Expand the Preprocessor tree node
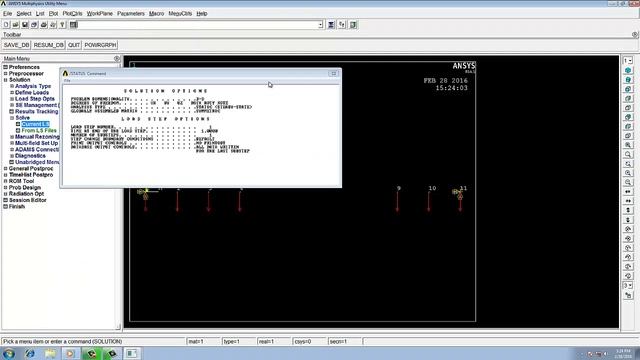The height and width of the screenshot is (360, 640). tap(6, 73)
